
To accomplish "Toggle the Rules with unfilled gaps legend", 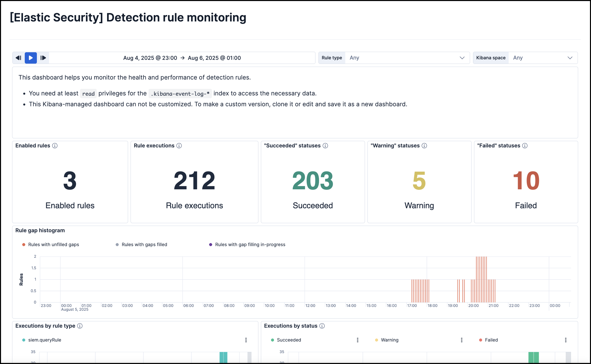I will coord(54,244).
